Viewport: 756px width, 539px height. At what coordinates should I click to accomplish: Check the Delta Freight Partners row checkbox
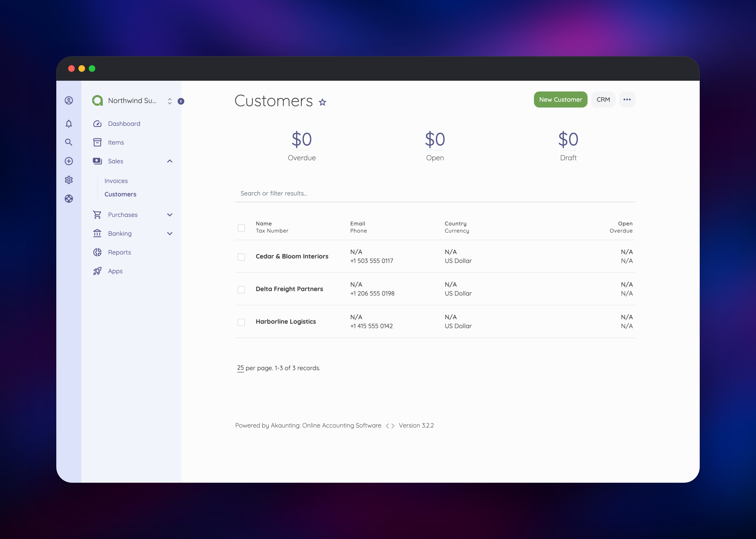(x=241, y=290)
